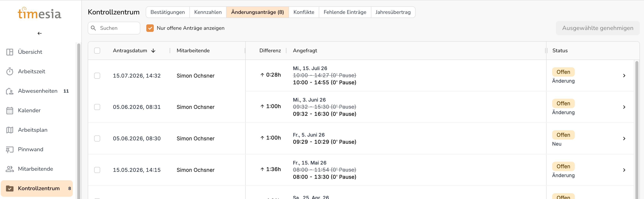Click the Arbeitszeit stopwatch icon
This screenshot has height=199, width=644.
pyautogui.click(x=10, y=71)
